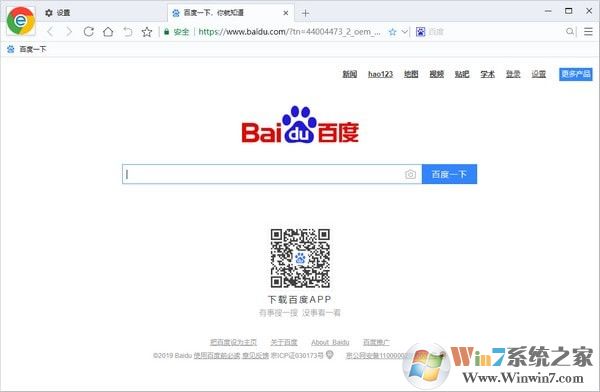
Task: Open the 地图 link
Action: 411,74
